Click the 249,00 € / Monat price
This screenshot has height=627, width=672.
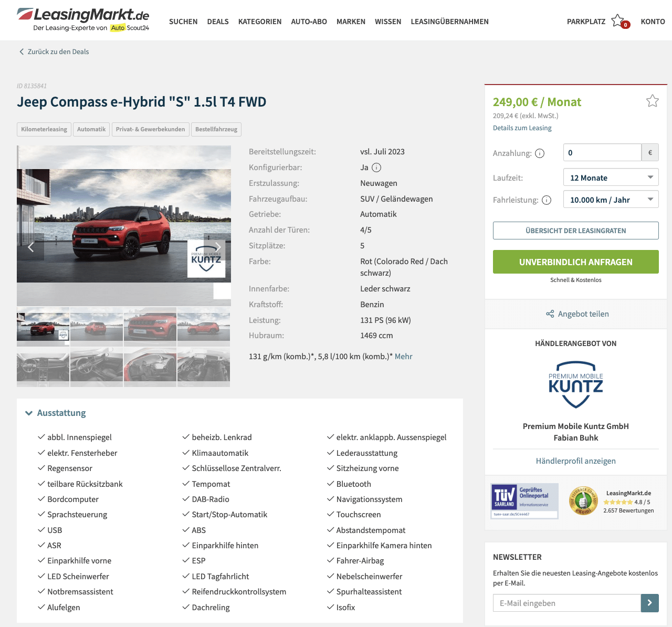point(537,102)
